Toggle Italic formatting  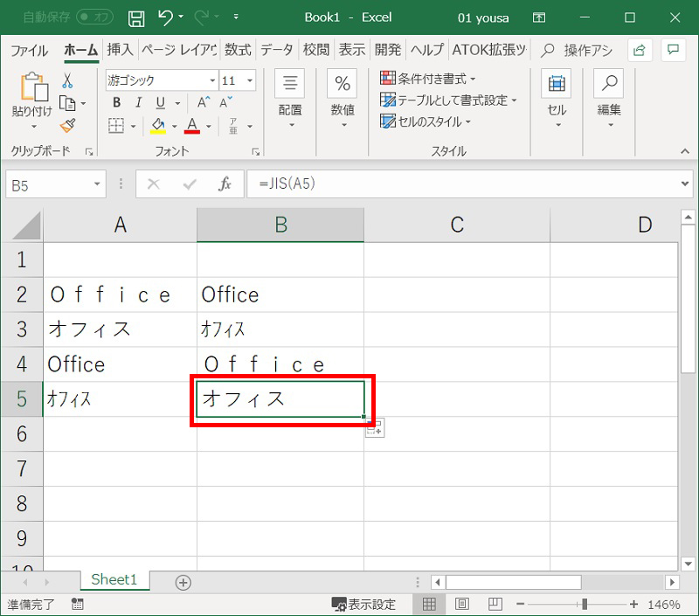[139, 103]
